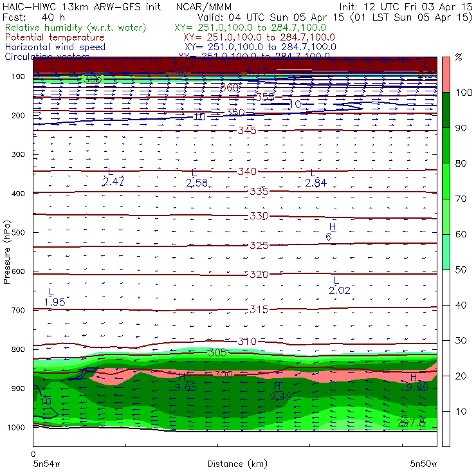Click the '0' distance axis origin label

tap(33, 454)
